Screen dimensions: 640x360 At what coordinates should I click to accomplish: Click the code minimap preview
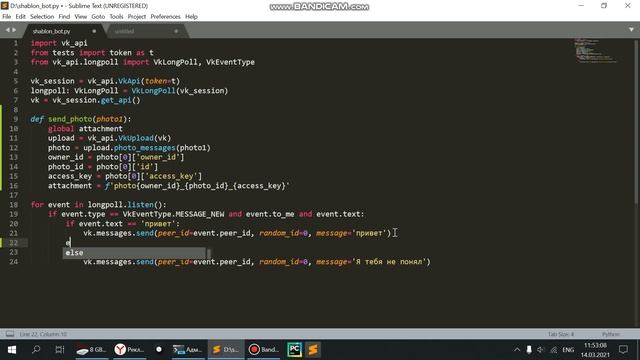(596, 51)
